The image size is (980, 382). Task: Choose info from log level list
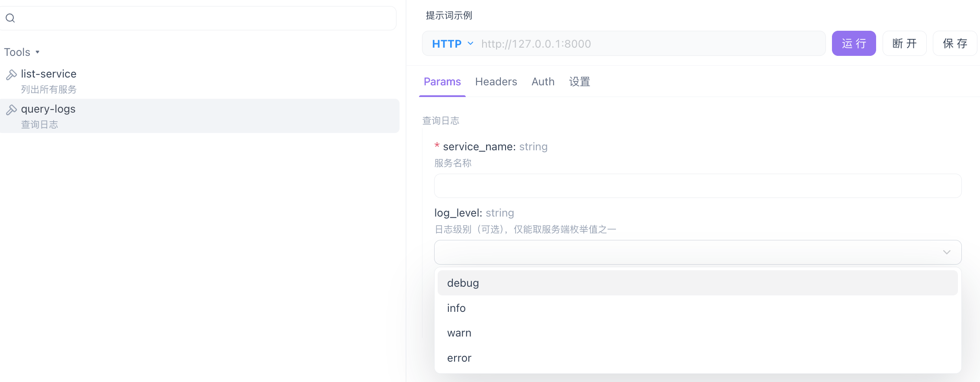(697, 308)
